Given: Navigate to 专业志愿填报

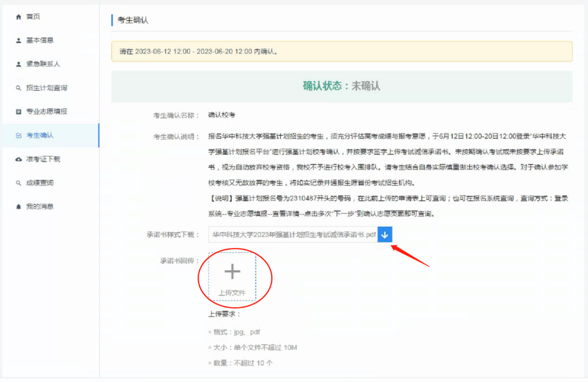Looking at the screenshot, I should [x=46, y=112].
